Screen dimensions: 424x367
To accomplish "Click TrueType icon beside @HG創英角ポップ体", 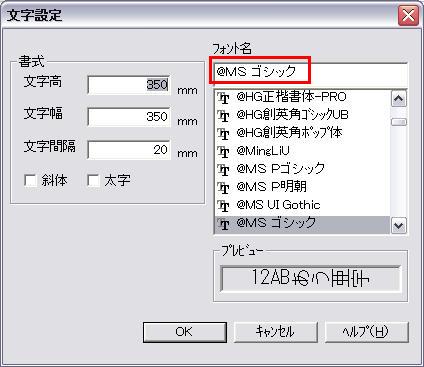I will click(223, 134).
